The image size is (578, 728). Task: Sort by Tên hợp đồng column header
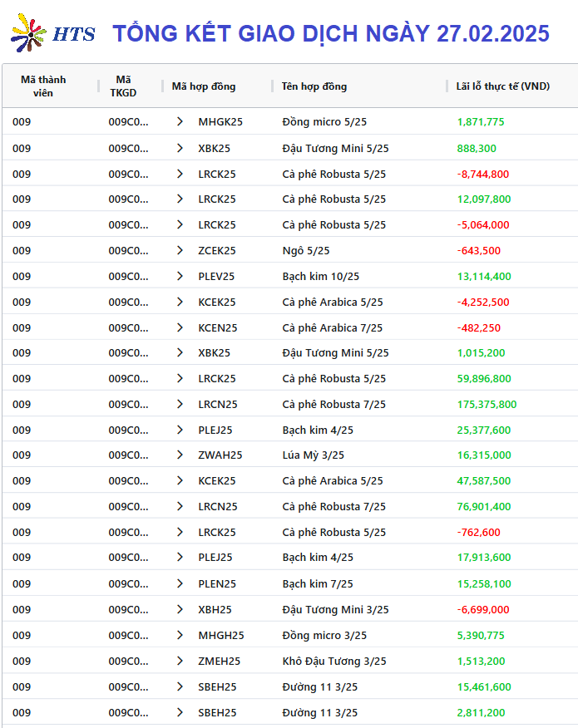point(314,86)
